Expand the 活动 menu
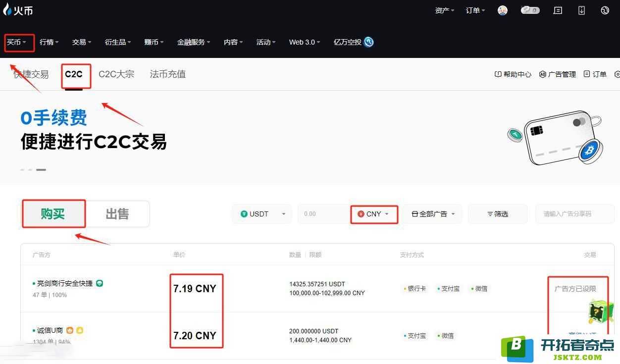The image size is (620, 364). click(266, 43)
